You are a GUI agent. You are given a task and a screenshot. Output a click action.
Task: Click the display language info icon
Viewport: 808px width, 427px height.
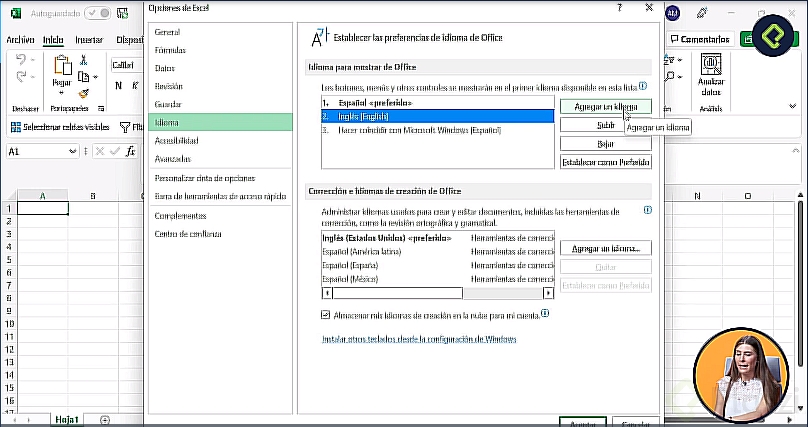(643, 86)
